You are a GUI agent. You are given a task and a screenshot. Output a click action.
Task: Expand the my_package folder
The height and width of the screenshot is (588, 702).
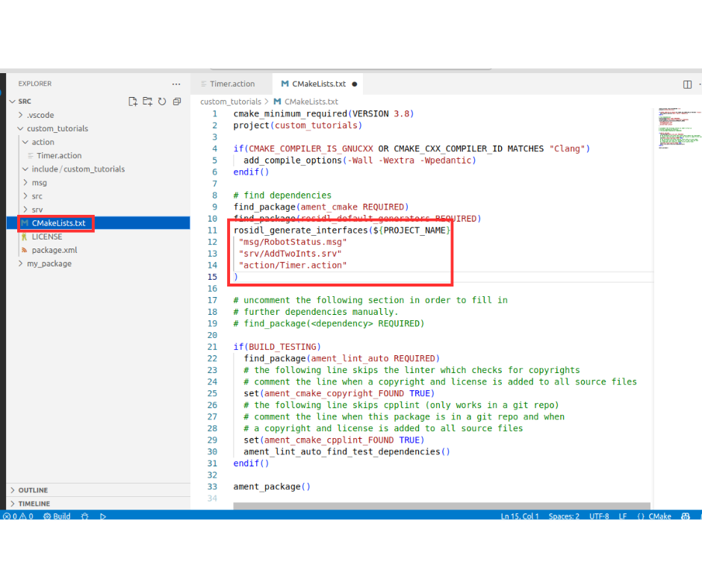(x=49, y=263)
